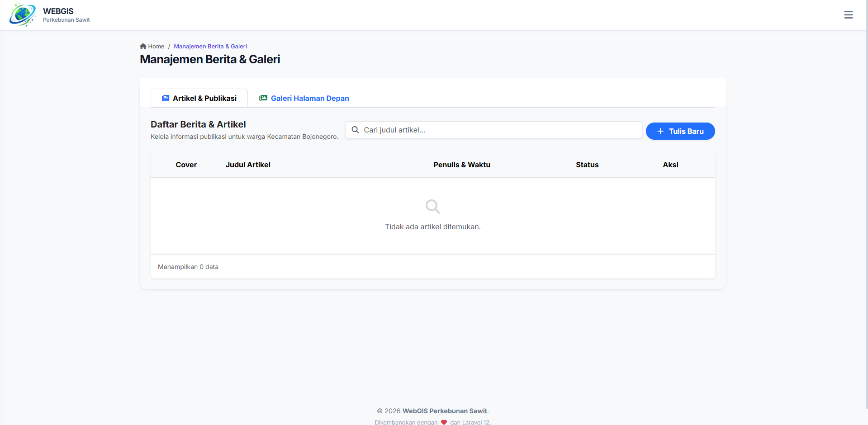Click the article stack icon on Artikel & Publikasi tab
The height and width of the screenshot is (425, 868).
coord(165,98)
